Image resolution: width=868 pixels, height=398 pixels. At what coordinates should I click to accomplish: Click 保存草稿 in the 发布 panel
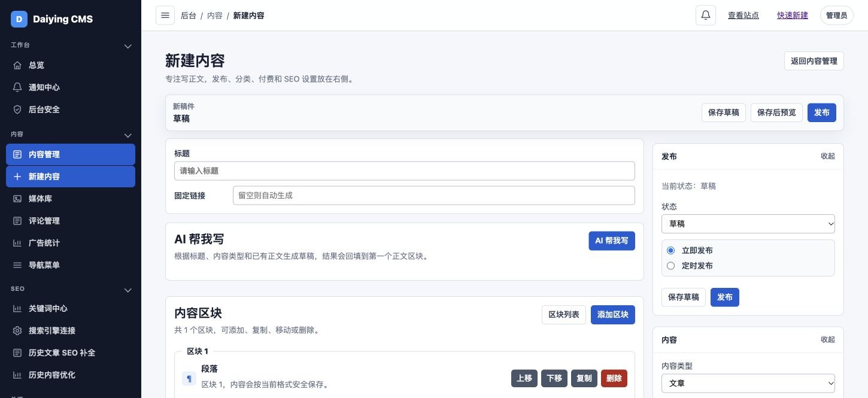684,297
